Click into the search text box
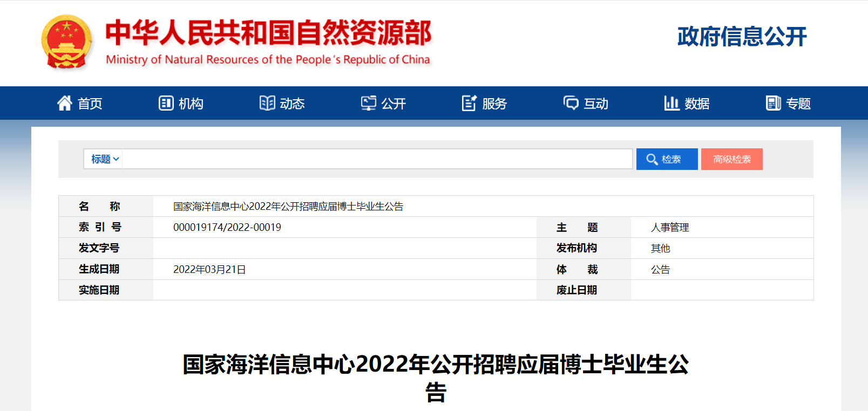 click(x=377, y=159)
